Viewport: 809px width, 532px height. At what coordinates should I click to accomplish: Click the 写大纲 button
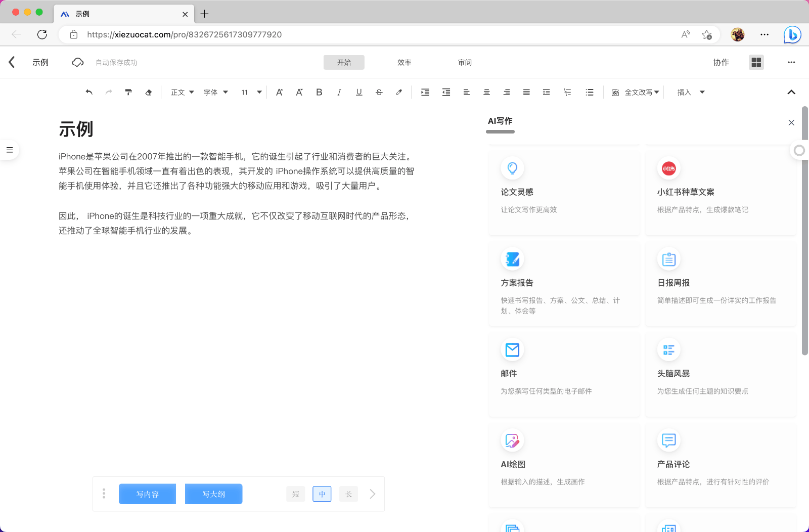[213, 494]
